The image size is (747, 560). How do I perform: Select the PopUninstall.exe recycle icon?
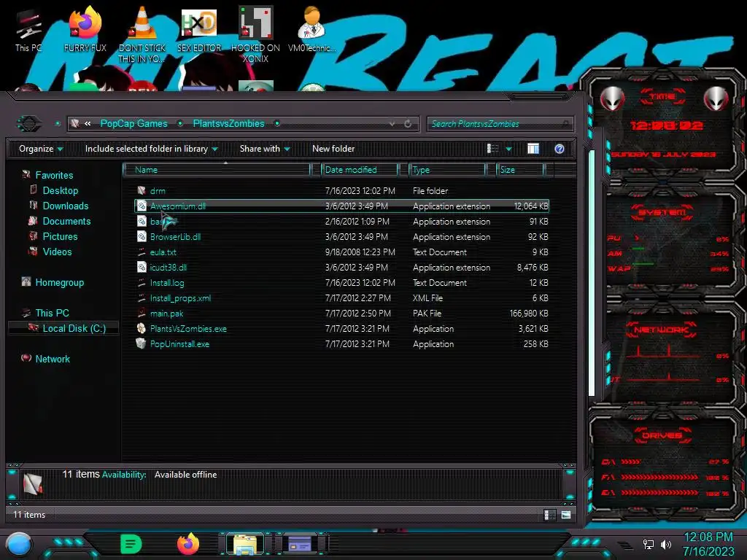click(x=141, y=344)
